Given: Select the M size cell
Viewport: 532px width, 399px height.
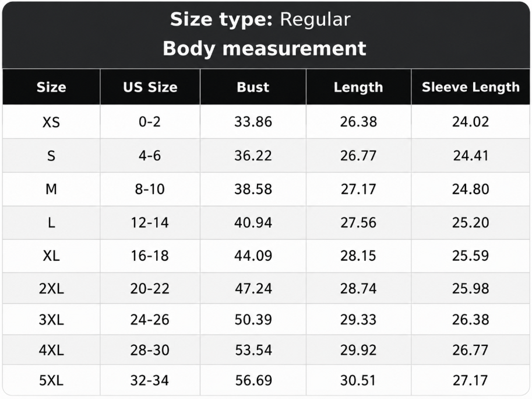Looking at the screenshot, I should (51, 189).
